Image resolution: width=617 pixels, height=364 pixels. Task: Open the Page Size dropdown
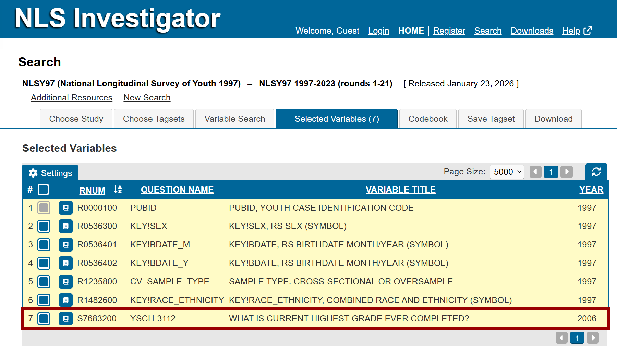coord(507,172)
